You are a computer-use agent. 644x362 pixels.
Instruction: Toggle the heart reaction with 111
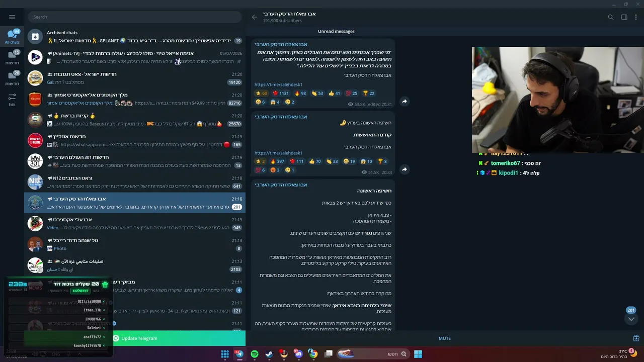tap(297, 161)
